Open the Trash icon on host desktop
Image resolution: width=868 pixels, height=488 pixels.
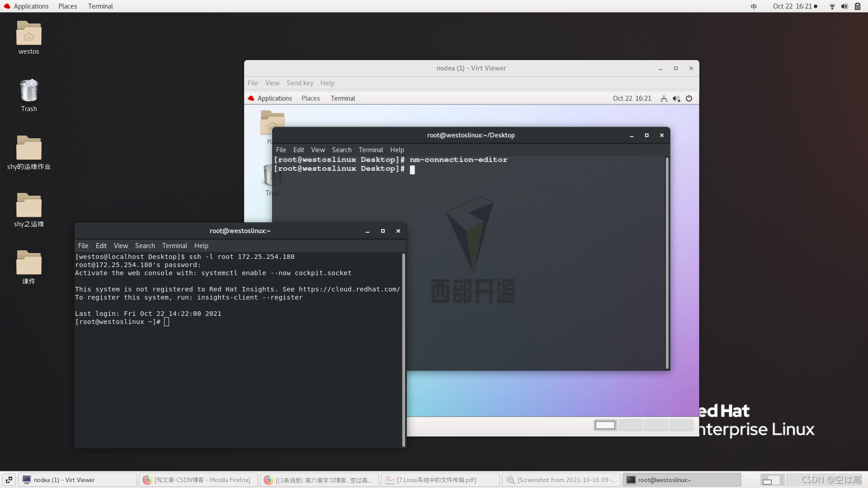tap(28, 91)
